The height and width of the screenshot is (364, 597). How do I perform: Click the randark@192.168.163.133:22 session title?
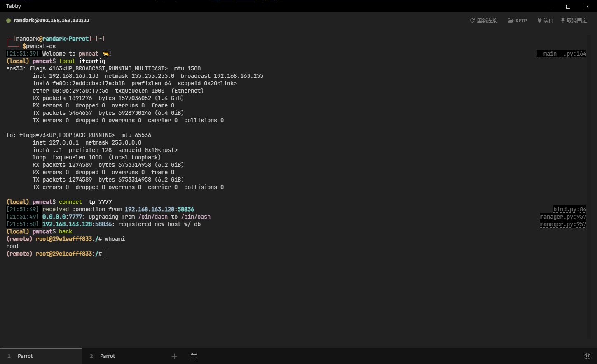pyautogui.click(x=52, y=20)
